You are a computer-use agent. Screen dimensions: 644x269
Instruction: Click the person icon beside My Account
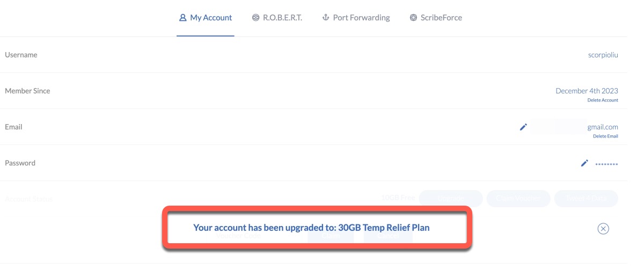click(182, 18)
